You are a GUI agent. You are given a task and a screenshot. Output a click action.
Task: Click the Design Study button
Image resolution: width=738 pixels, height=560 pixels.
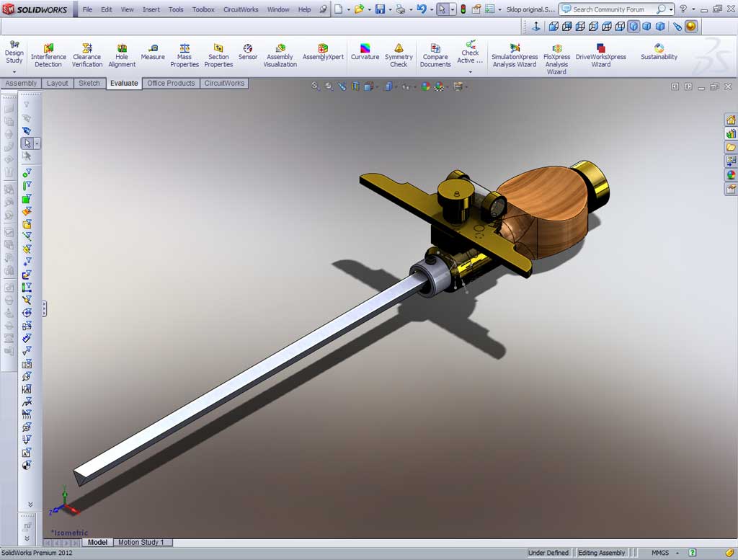(14, 52)
